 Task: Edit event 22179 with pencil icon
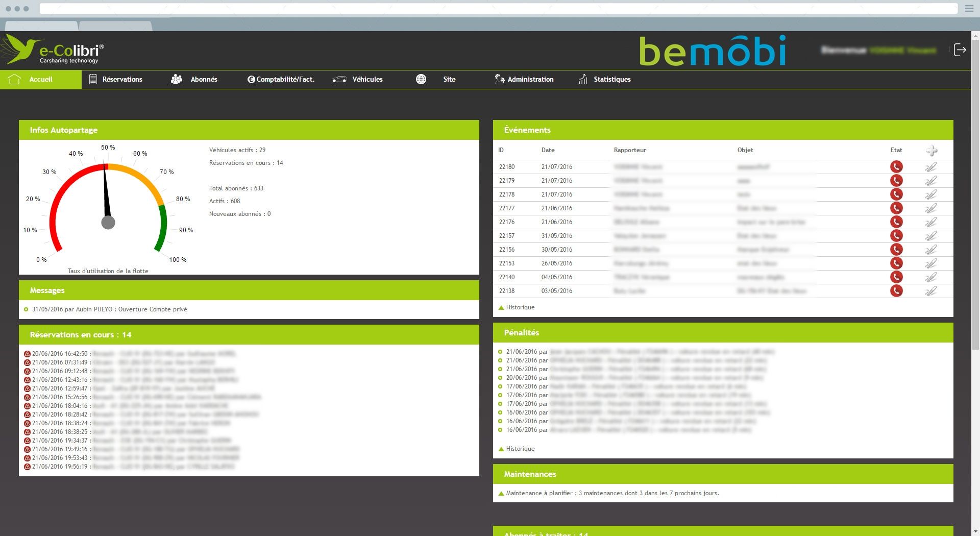[931, 181]
